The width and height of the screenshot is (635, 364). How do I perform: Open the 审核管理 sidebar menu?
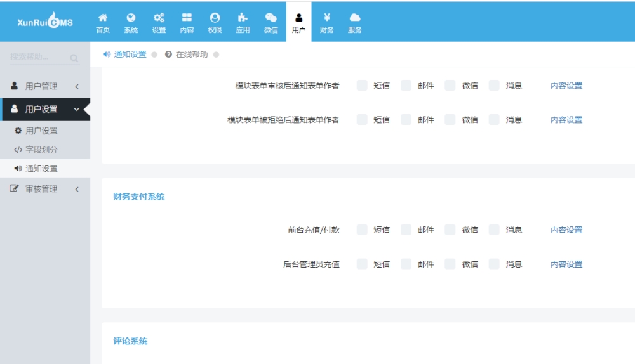tap(45, 189)
